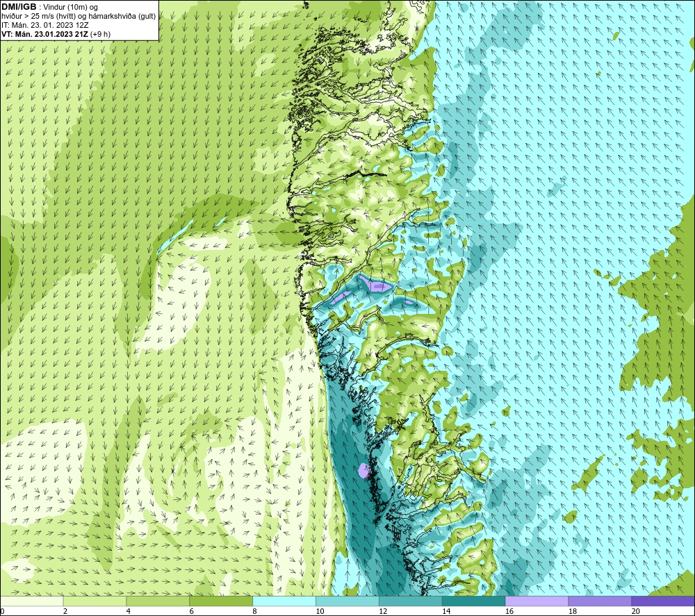
Task: Click the round purple wind maximum off the southwest coast
Action: (364, 471)
